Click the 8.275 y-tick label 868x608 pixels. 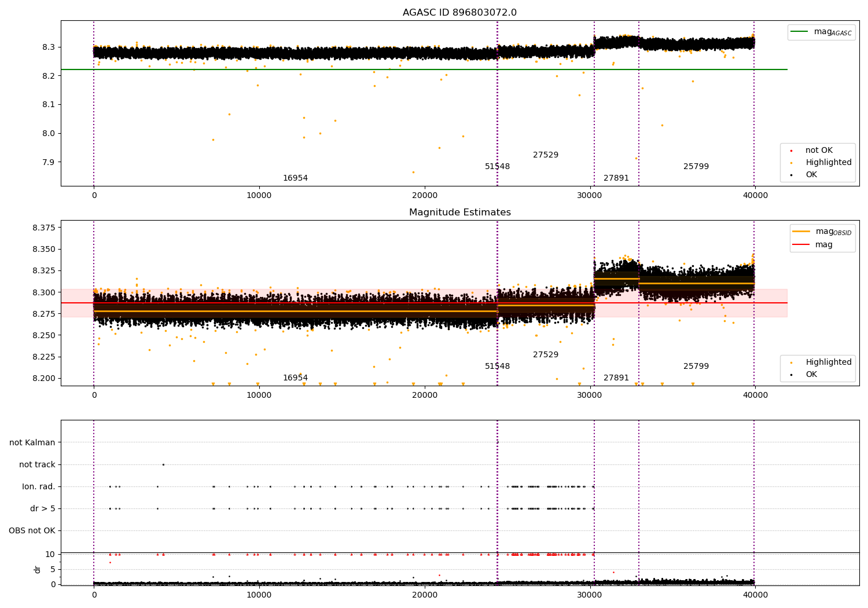[x=44, y=314]
